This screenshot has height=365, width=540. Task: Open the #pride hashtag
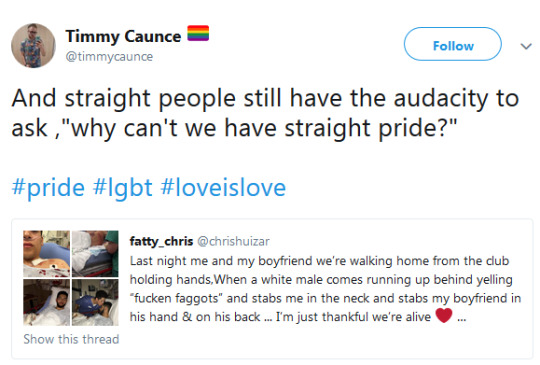48,188
